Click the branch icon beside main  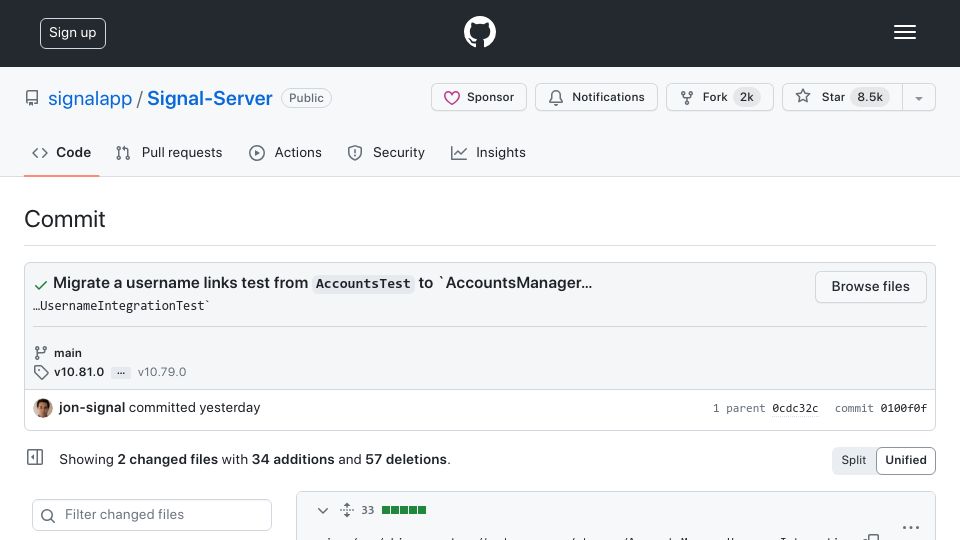(x=40, y=353)
